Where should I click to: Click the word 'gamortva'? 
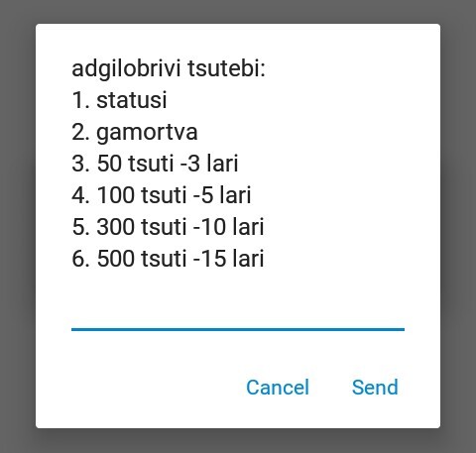pyautogui.click(x=147, y=133)
